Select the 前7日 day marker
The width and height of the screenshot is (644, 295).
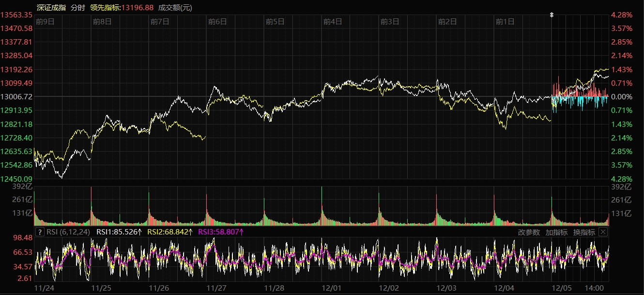160,22
